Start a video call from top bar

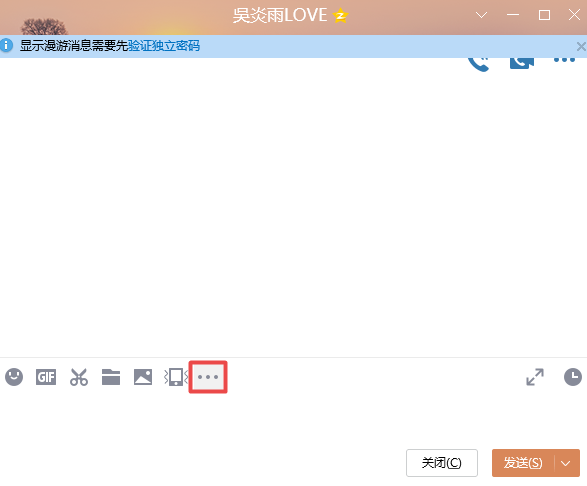522,63
